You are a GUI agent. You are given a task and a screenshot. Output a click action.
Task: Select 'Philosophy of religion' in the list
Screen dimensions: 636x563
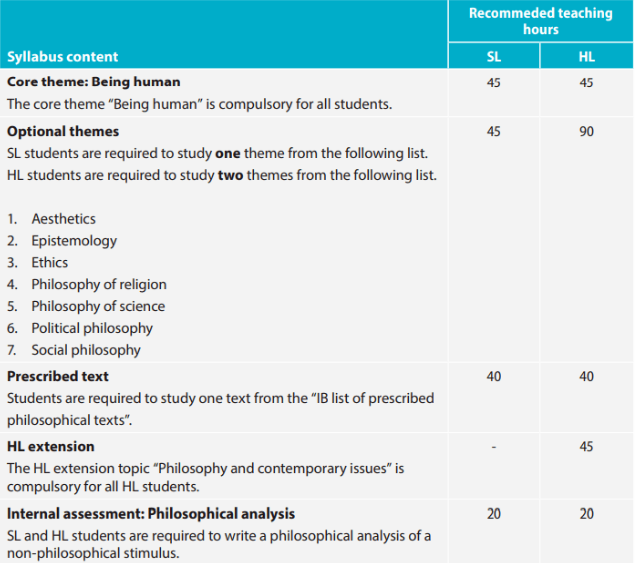pyautogui.click(x=99, y=284)
